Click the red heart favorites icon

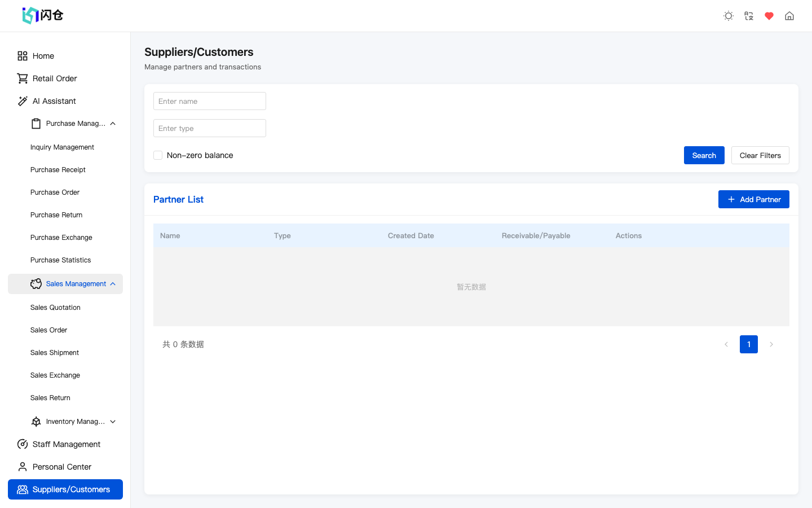pos(769,16)
